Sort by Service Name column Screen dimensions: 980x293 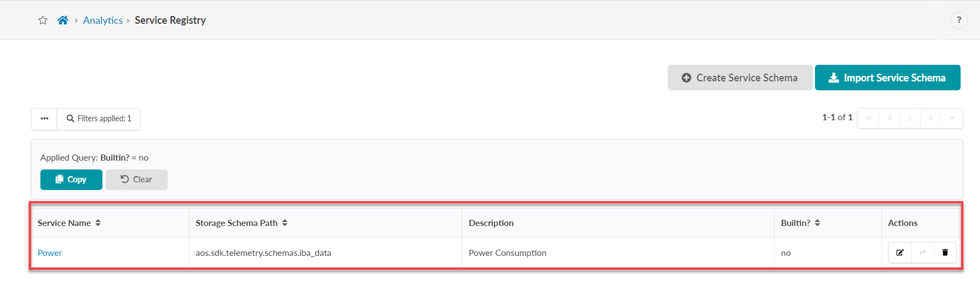(98, 223)
